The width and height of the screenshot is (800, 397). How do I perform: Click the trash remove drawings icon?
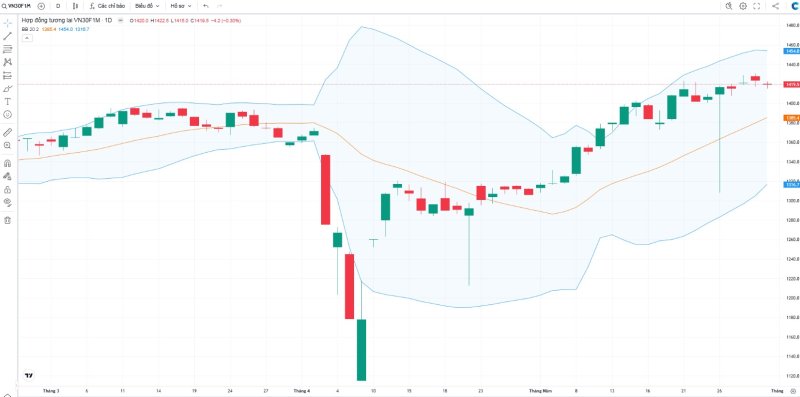point(8,220)
